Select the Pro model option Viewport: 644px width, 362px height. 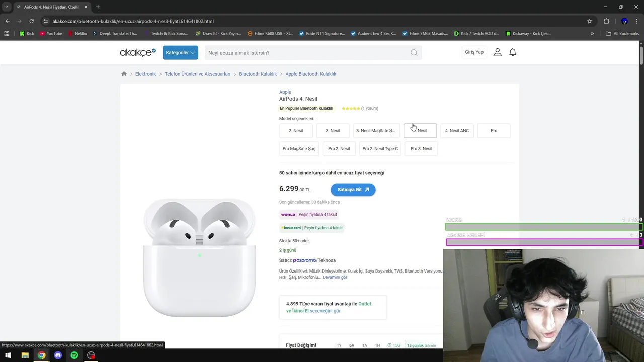coord(494,131)
